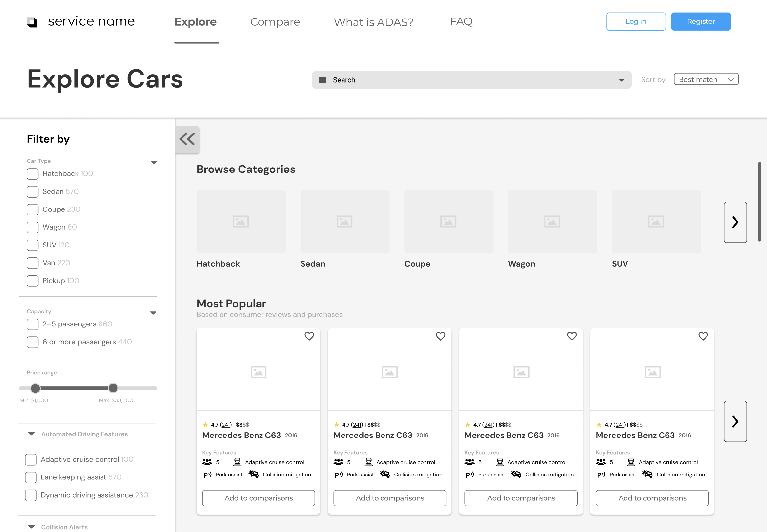Open the Search bar dropdown arrow

point(621,80)
